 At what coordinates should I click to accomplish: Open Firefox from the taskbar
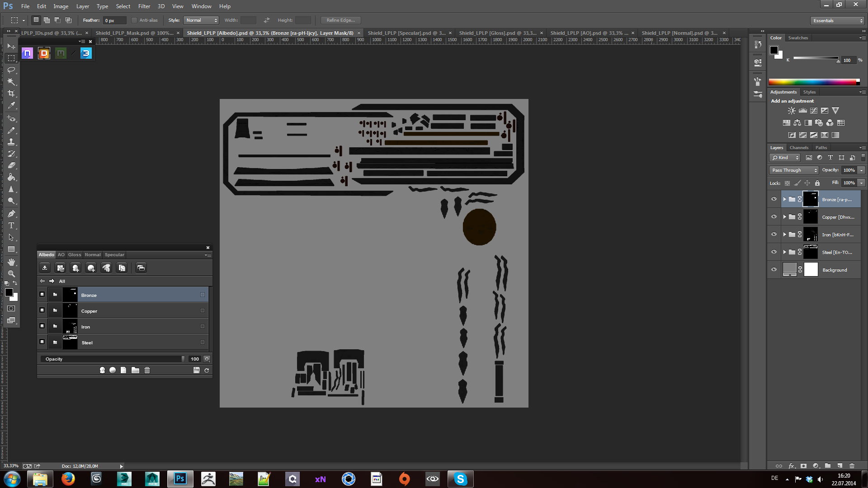(x=68, y=479)
